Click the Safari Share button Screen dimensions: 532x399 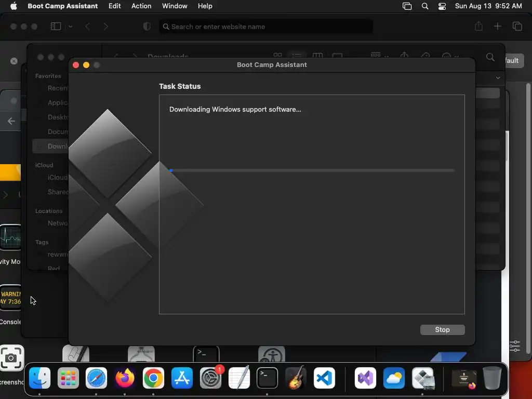pos(478,26)
